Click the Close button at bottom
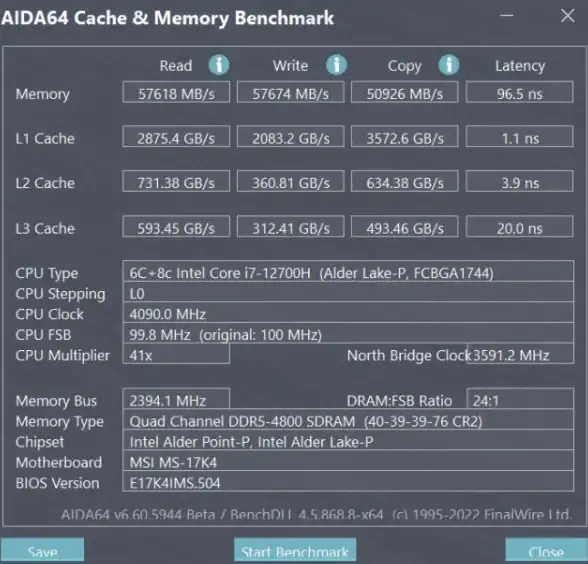The image size is (588, 564). coord(546,551)
